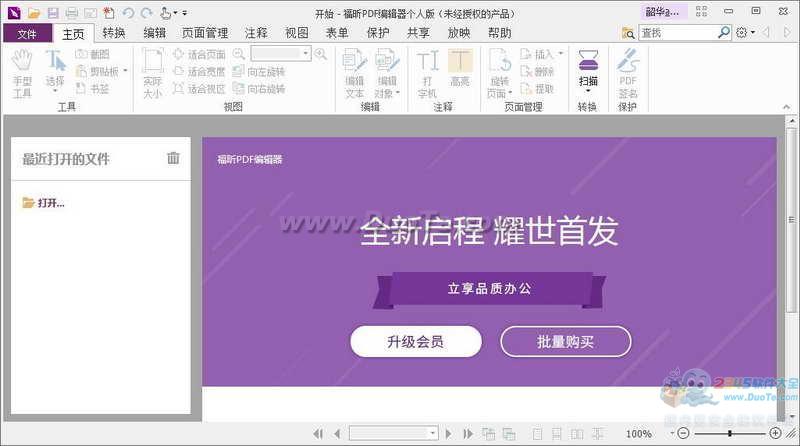Click fit width (适合宽度)

[x=199, y=71]
